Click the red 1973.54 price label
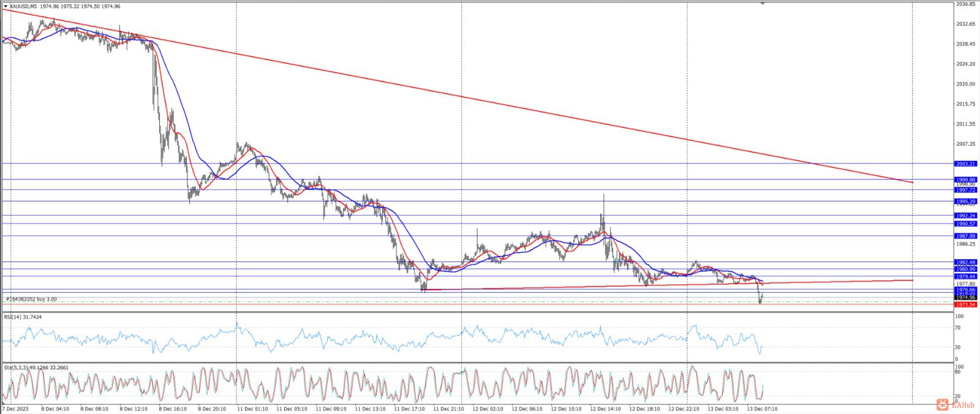Viewport: 980px width, 414px height. coord(966,304)
